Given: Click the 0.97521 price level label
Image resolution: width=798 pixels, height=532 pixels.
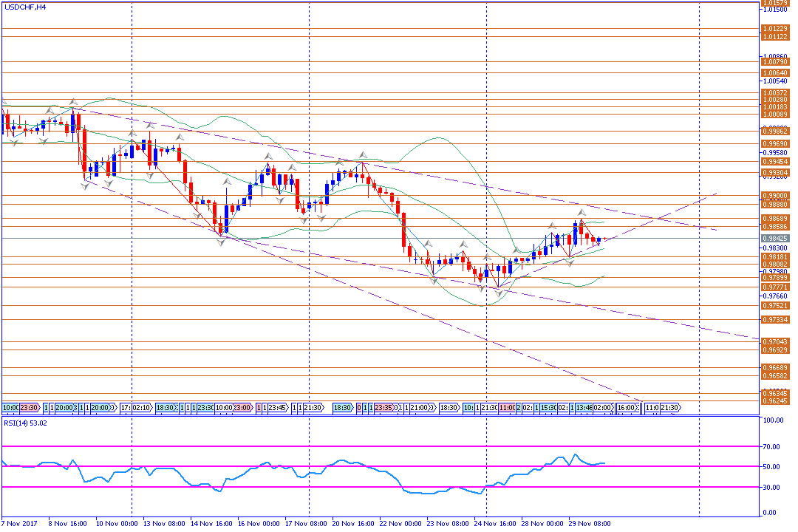Looking at the screenshot, I should (x=775, y=306).
